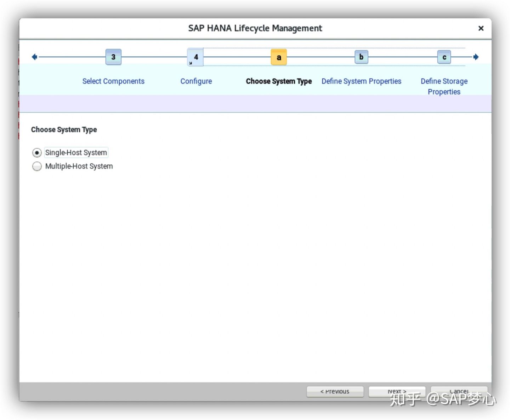
Task: Click step b icon in roadmap
Action: [x=361, y=57]
